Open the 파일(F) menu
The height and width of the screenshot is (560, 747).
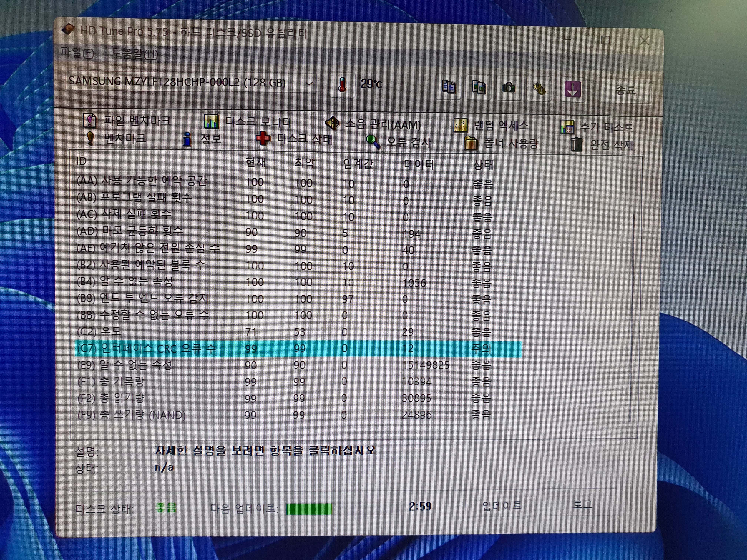point(77,53)
